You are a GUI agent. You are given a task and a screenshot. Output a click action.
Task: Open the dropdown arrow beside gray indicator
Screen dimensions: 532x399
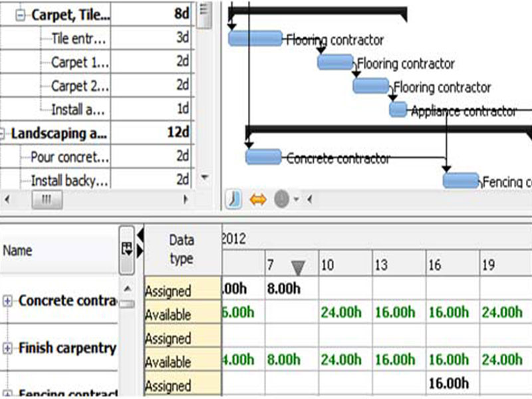click(x=296, y=199)
